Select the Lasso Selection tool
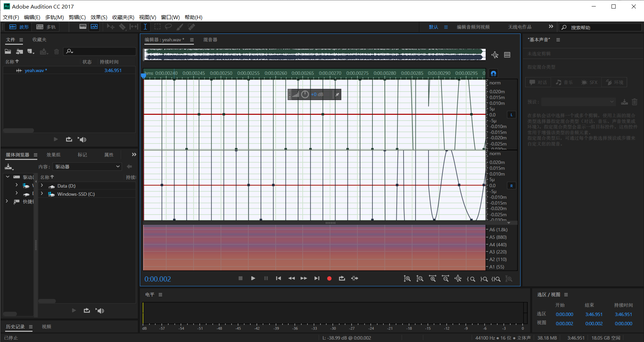644x342 pixels. (168, 27)
